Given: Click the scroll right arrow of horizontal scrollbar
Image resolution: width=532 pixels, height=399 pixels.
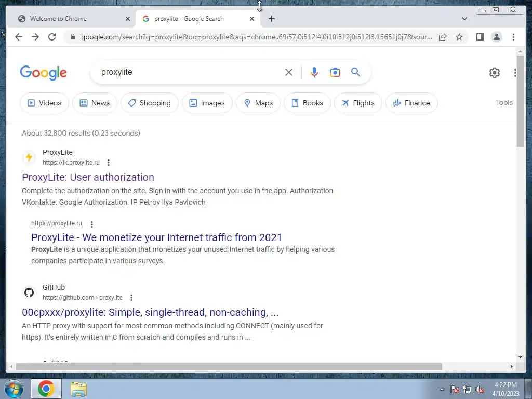Looking at the screenshot, I should pos(512,366).
